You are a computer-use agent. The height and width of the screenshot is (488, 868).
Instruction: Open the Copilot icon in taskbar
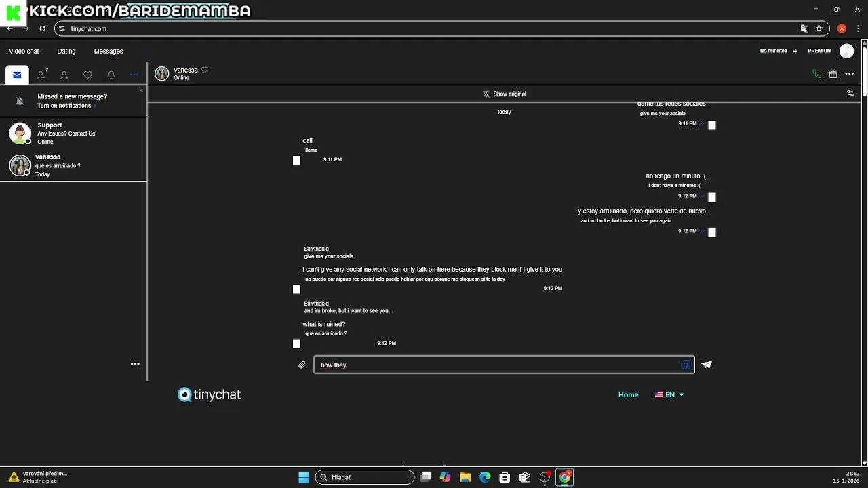coord(445,477)
